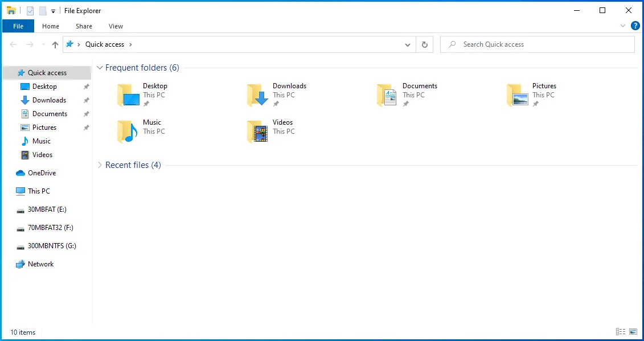Screen dimensions: 644x341
Task: Click the pin icon beside Desktop in the sidebar
Action: [86, 87]
